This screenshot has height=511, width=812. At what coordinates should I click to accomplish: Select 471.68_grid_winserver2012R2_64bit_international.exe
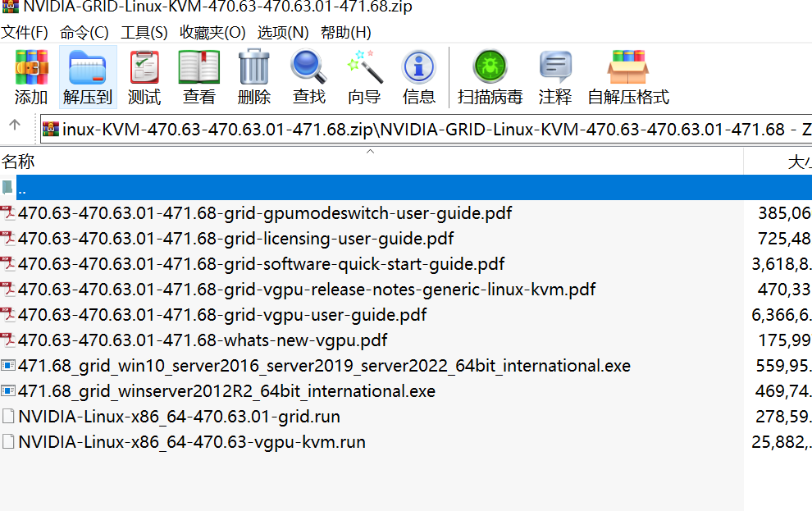(x=226, y=391)
